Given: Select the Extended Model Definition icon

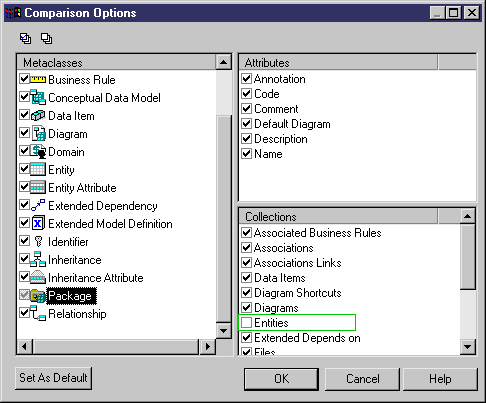Looking at the screenshot, I should (x=38, y=223).
